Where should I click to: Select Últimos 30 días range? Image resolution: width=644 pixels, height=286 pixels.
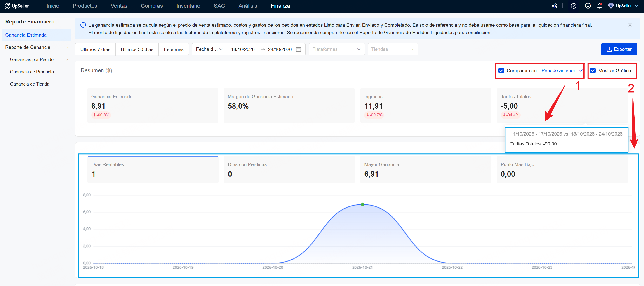click(137, 49)
